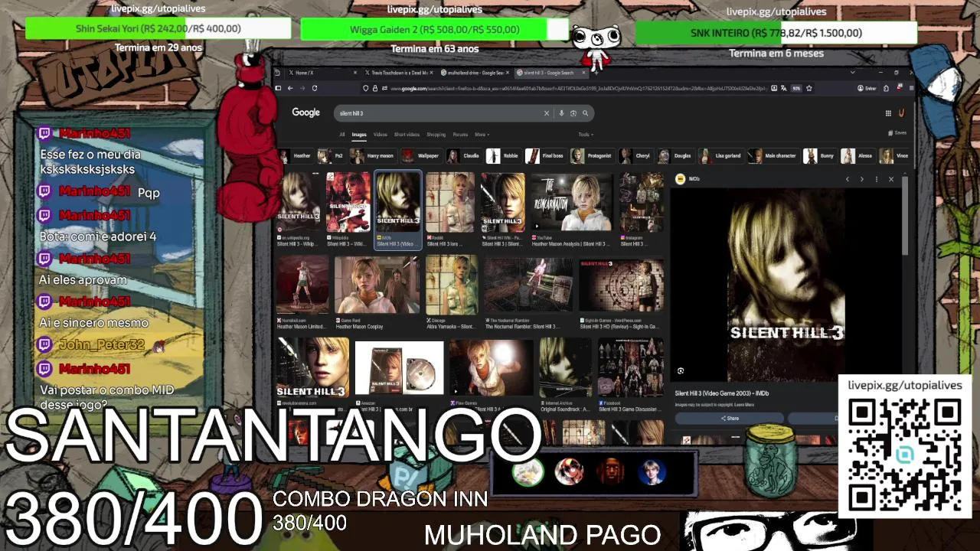Switch to muholland drive Google Search tab

tap(475, 73)
